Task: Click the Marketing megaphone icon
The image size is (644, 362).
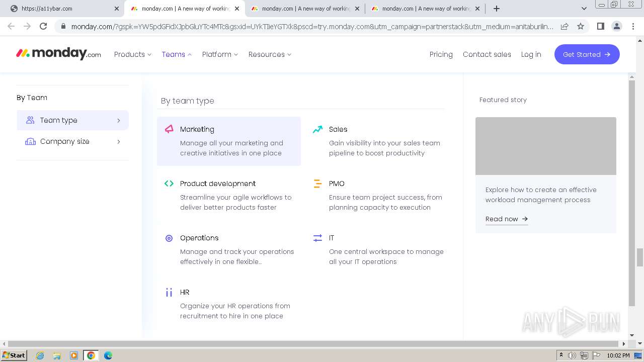Action: 169,129
